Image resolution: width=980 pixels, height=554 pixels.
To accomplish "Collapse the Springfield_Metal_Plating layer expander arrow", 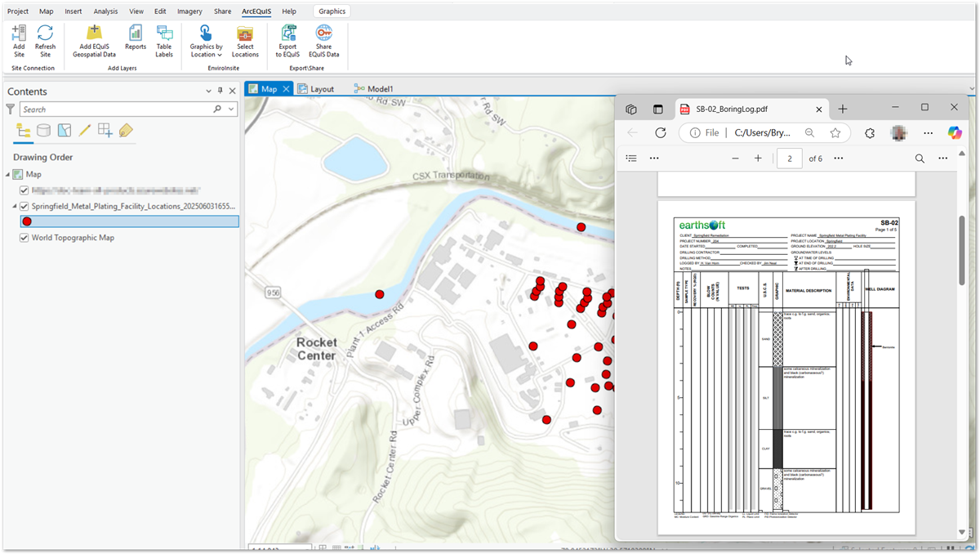I will (x=14, y=206).
